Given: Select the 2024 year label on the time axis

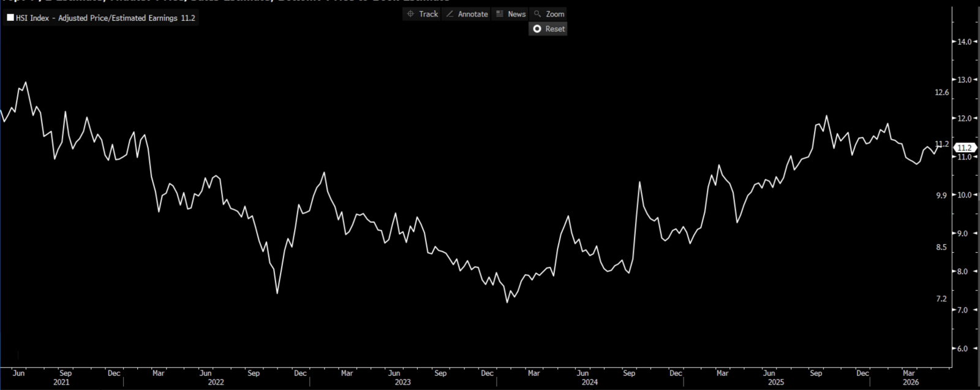Looking at the screenshot, I should 590,382.
